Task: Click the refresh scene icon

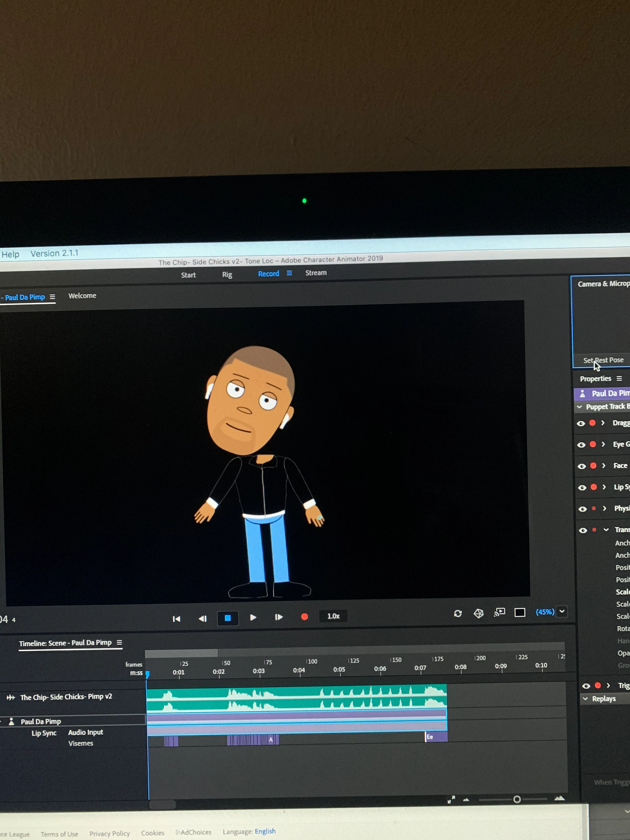Action: (458, 613)
